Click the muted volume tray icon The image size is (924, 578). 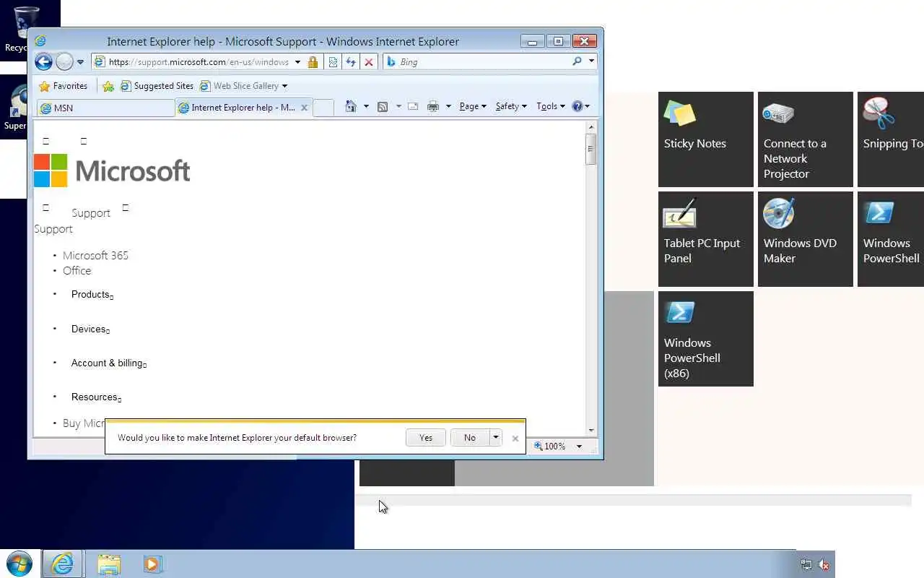click(x=824, y=565)
